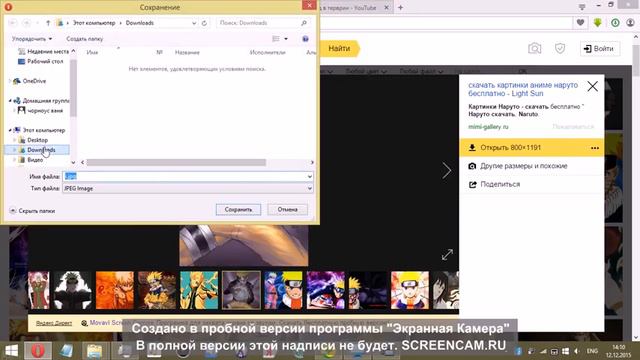Open File Explorer from the taskbar

(94, 351)
